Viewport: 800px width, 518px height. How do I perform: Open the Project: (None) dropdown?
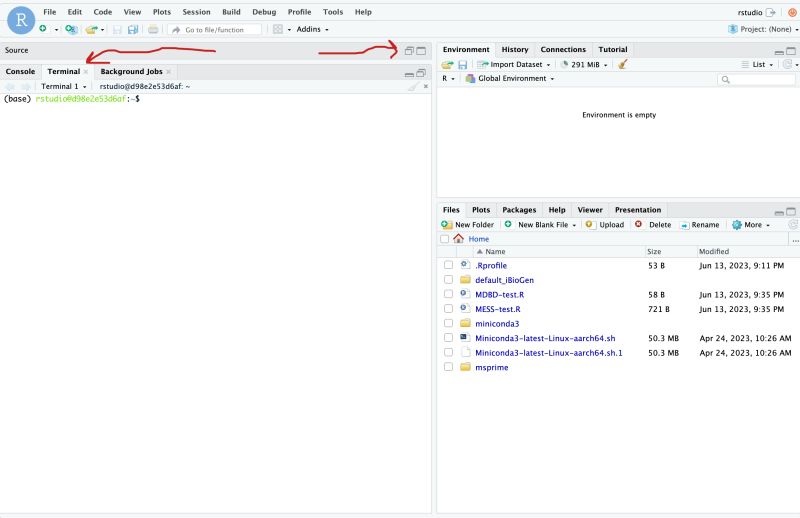point(763,29)
